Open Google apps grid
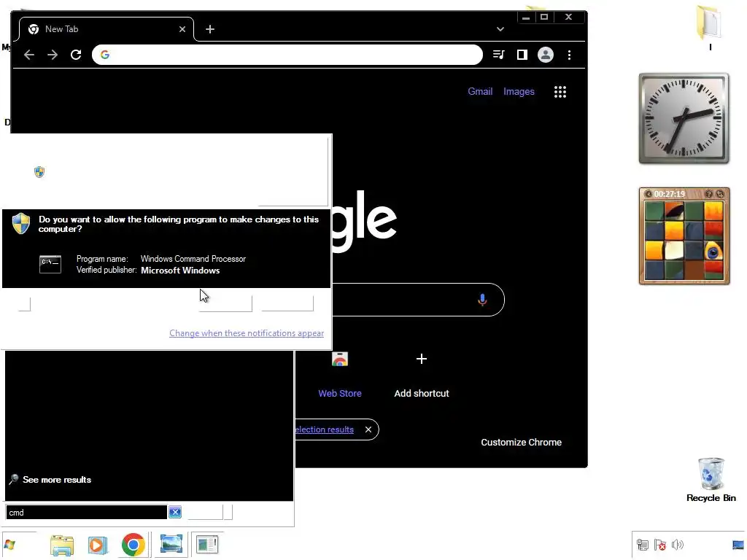This screenshot has width=747, height=560. [560, 92]
